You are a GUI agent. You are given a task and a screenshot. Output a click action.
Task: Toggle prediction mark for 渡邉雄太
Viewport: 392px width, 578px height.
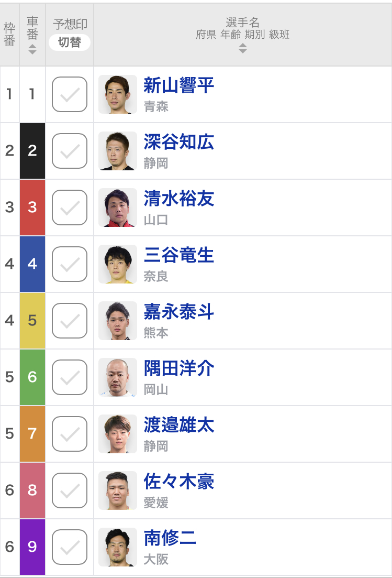(70, 434)
